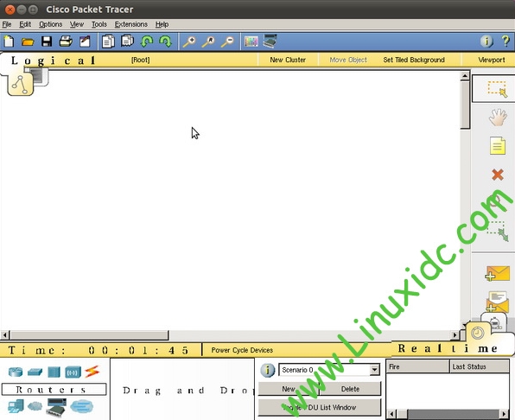Click the New scenario button

tap(289, 389)
